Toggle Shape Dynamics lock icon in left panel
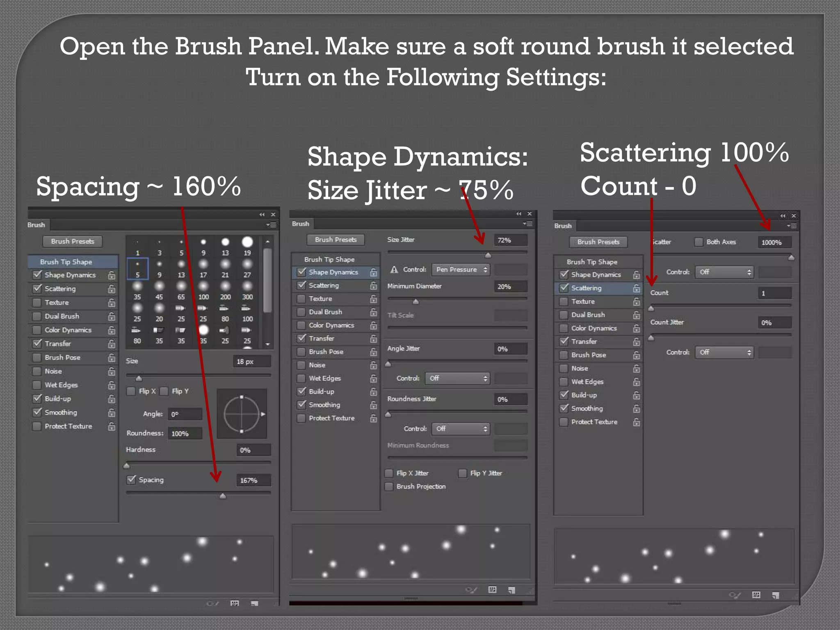 [x=112, y=275]
